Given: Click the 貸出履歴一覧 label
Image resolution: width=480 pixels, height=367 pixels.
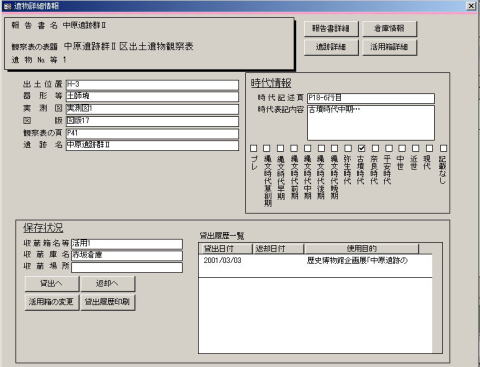Looking at the screenshot, I should (x=222, y=236).
